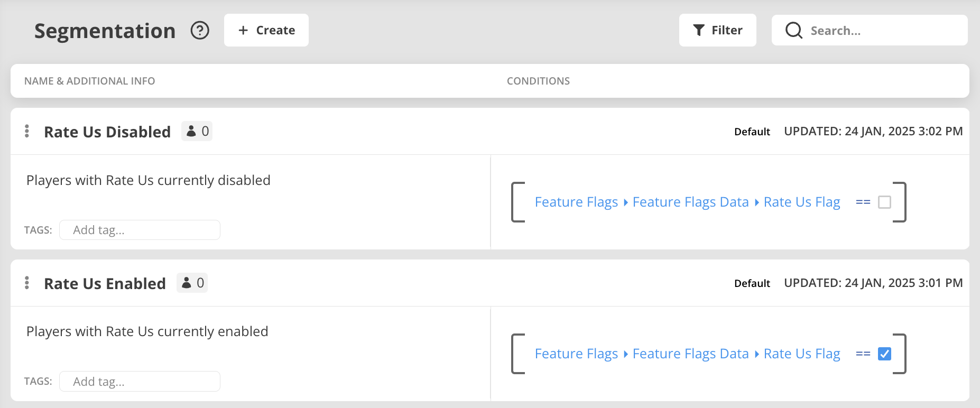980x408 pixels.
Task: Uncheck the Rate Us Flag box in Enabled segment
Action: click(884, 354)
